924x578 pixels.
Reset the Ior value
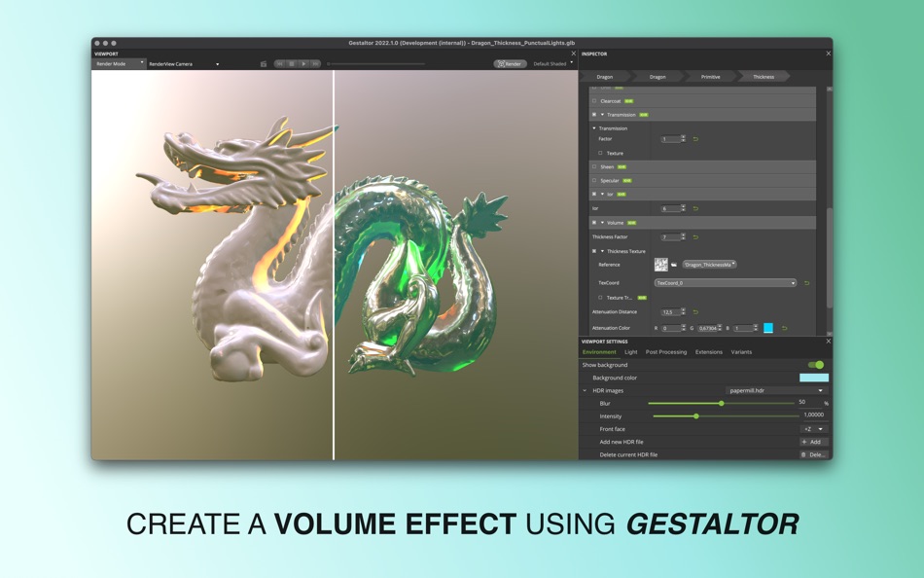pos(695,208)
